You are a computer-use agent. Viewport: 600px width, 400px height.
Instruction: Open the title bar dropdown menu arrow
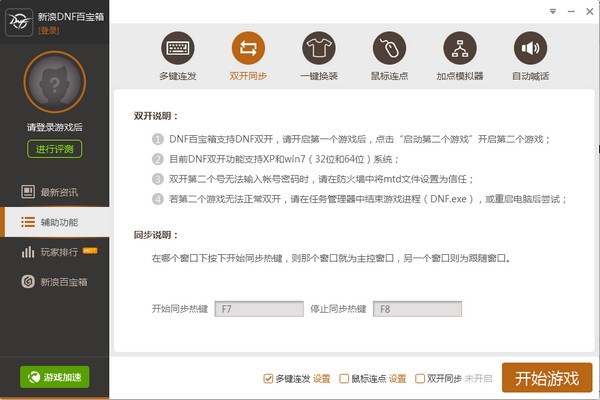pos(553,11)
